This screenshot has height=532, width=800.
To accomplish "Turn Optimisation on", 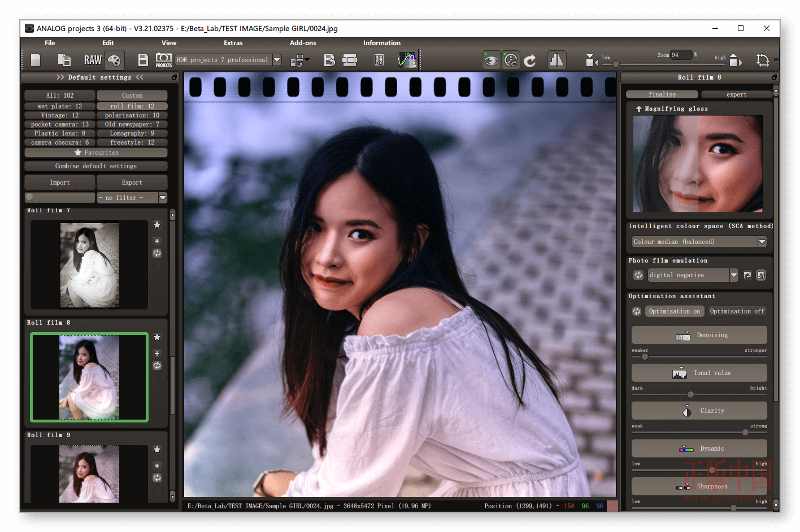I will [674, 311].
